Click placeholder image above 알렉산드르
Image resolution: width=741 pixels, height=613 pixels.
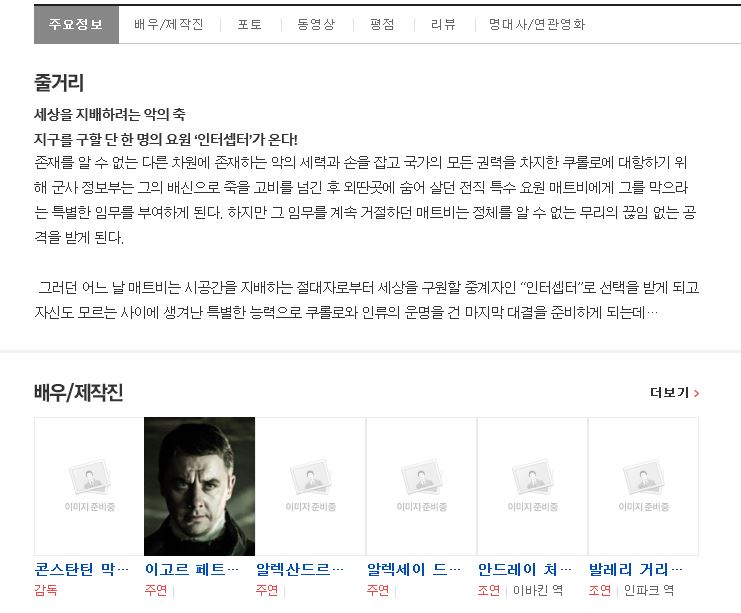pyautogui.click(x=310, y=486)
